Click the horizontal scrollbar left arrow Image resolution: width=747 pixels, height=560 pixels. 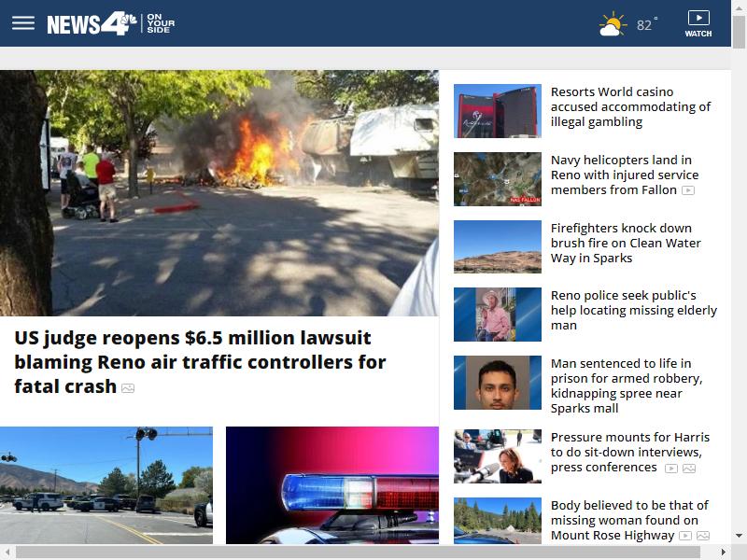click(x=7, y=553)
